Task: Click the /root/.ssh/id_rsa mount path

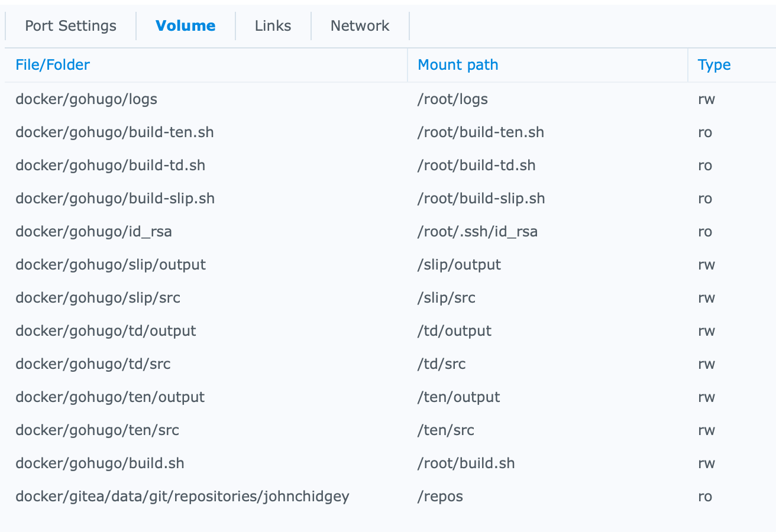Action: tap(477, 232)
